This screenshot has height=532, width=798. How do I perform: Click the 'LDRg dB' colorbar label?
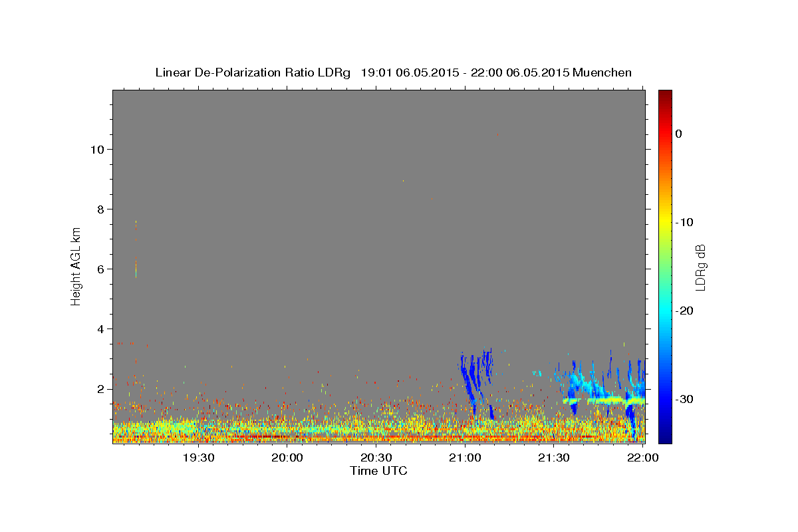click(700, 267)
